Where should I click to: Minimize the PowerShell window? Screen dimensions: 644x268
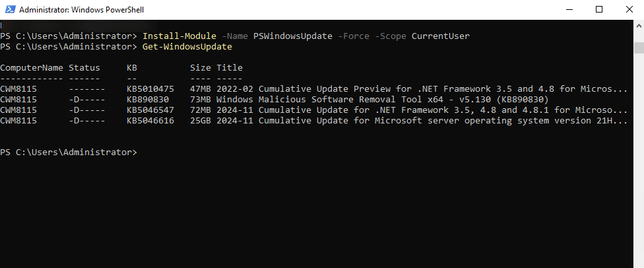[569, 9]
